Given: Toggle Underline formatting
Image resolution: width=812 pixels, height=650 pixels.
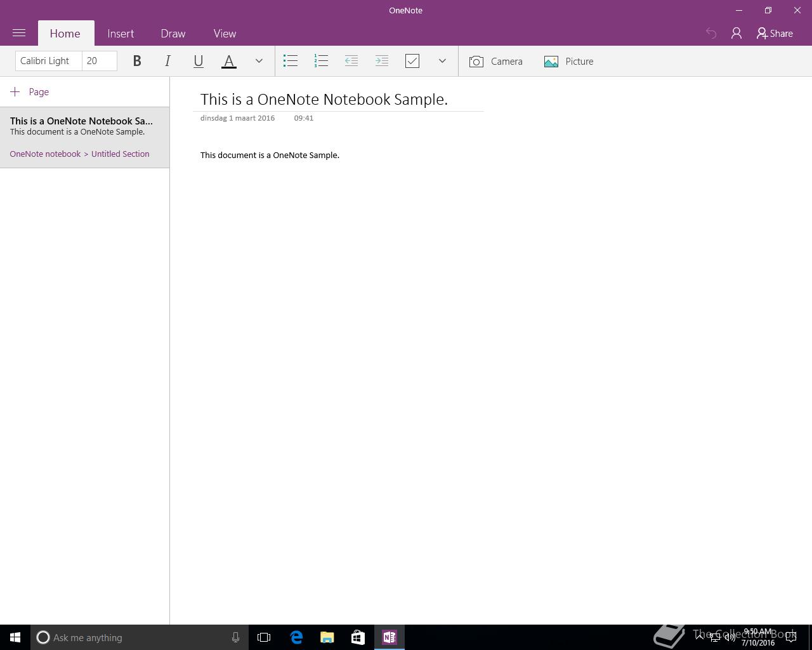Looking at the screenshot, I should 198,61.
